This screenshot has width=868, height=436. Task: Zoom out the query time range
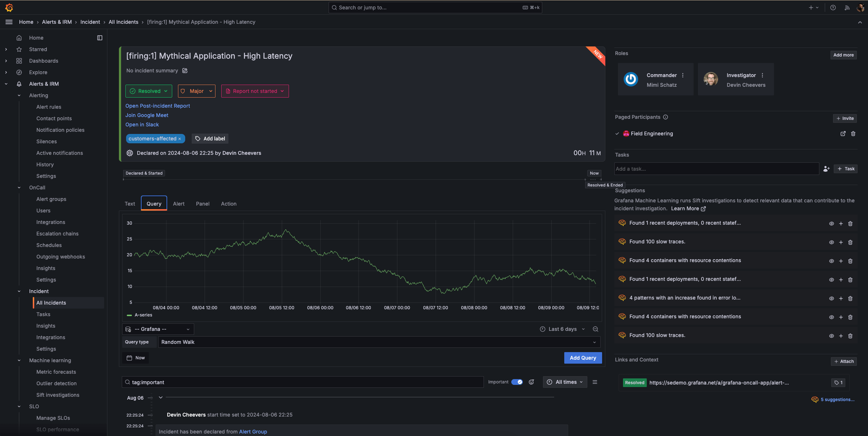pyautogui.click(x=596, y=329)
